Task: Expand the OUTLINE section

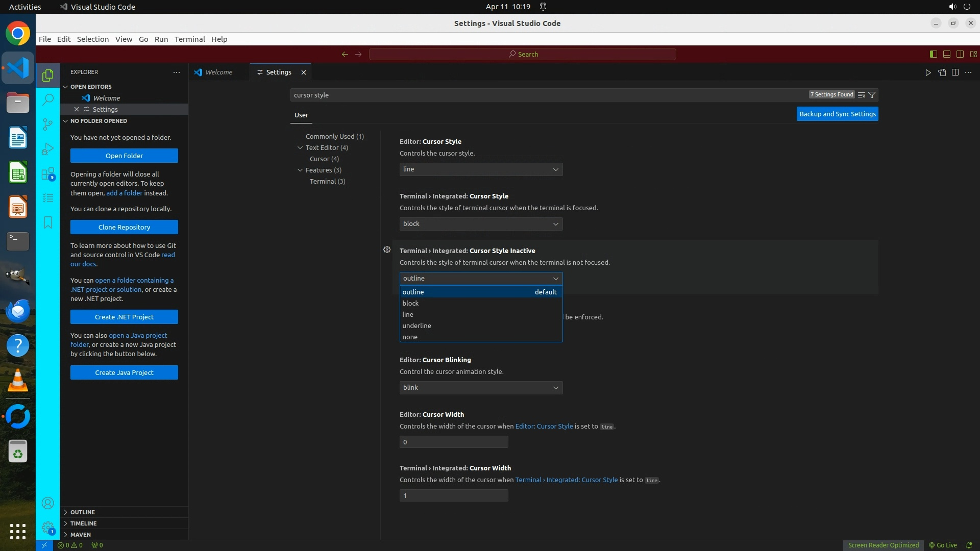Action: [83, 512]
